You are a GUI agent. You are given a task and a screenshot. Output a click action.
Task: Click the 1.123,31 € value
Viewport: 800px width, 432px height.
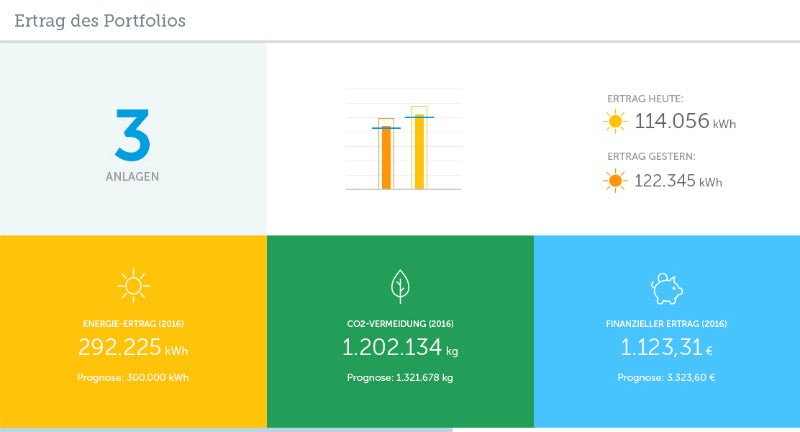click(667, 347)
